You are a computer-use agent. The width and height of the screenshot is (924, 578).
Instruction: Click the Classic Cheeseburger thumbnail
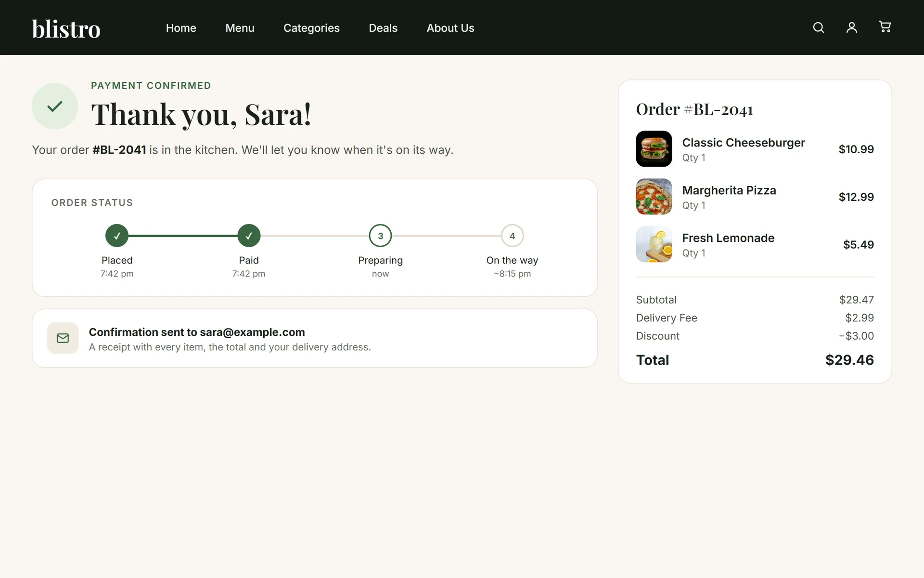click(654, 149)
